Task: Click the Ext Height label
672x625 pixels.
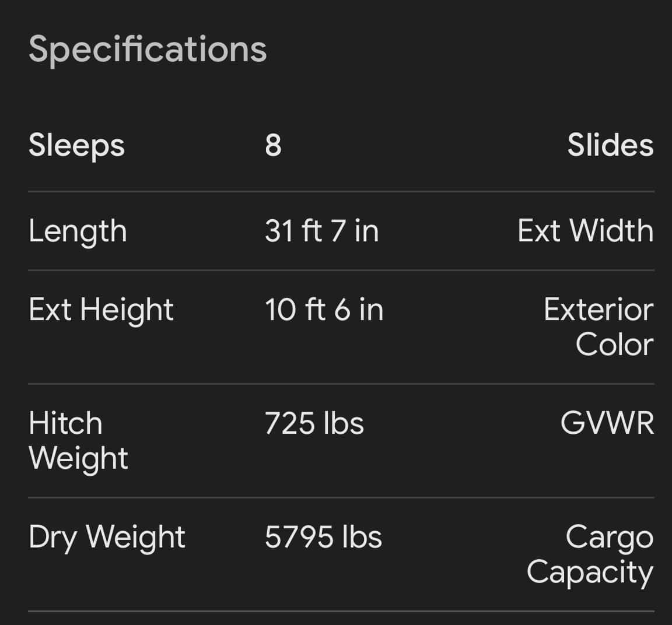Action: coord(101,310)
